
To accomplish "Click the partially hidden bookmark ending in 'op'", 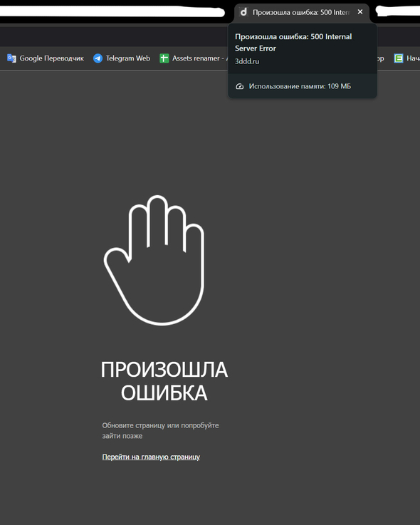I will (381, 58).
